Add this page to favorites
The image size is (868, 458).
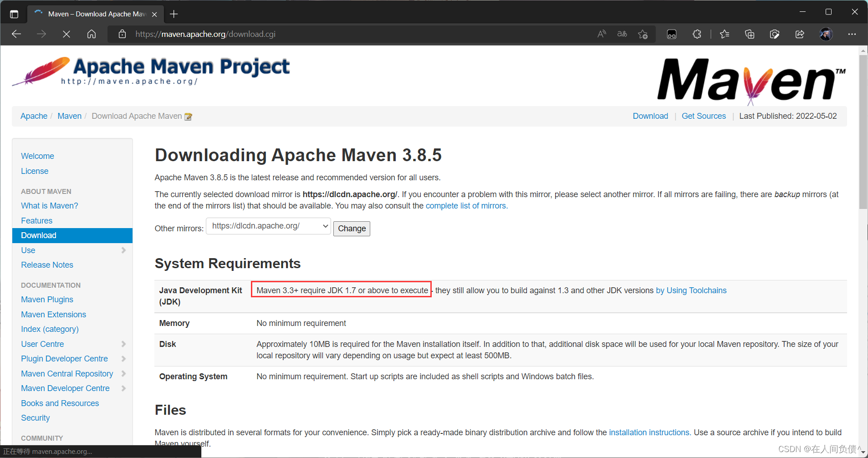point(643,34)
